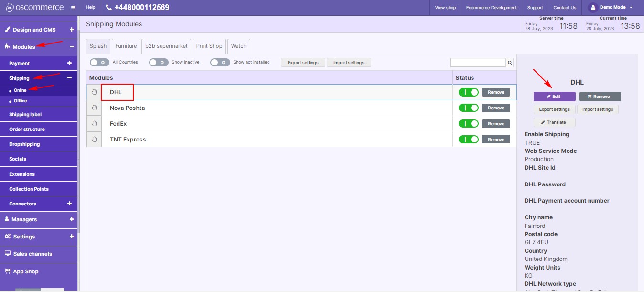This screenshot has height=292, width=644.
Task: Click the App Shop cart icon
Action: point(8,271)
